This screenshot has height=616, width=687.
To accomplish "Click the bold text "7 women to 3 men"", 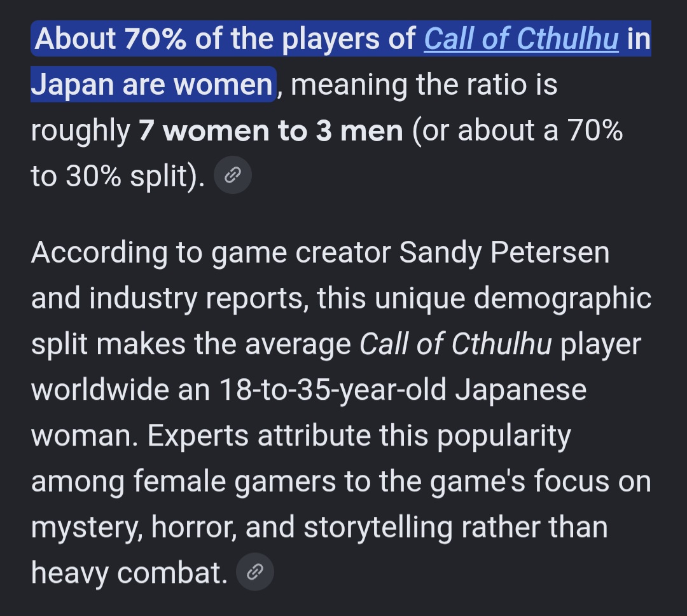I will coord(271,130).
